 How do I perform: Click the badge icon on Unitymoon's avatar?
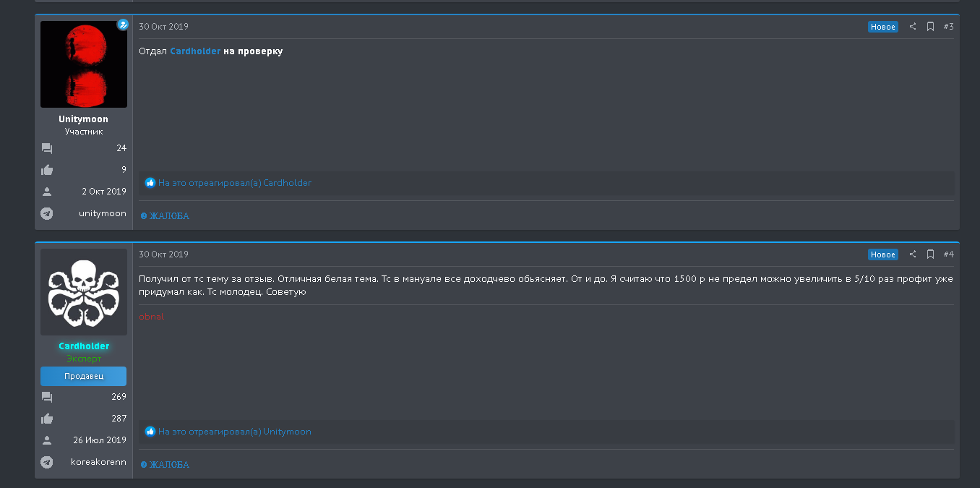pos(123,25)
